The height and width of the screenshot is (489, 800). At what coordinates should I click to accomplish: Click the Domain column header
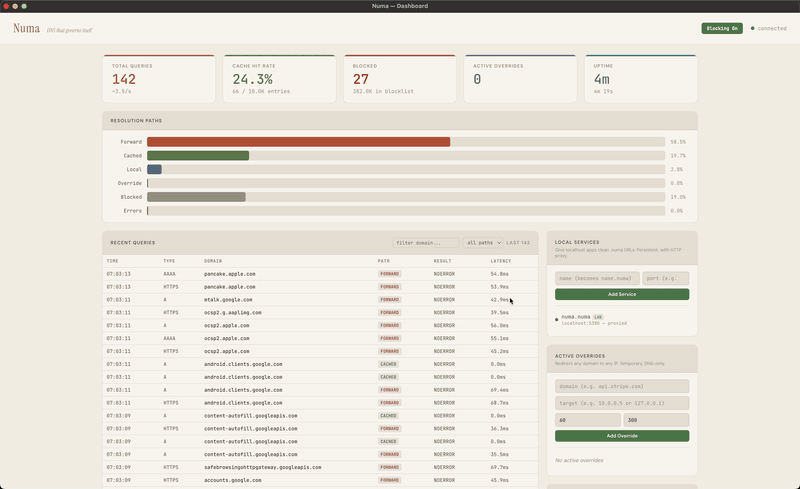coord(213,261)
